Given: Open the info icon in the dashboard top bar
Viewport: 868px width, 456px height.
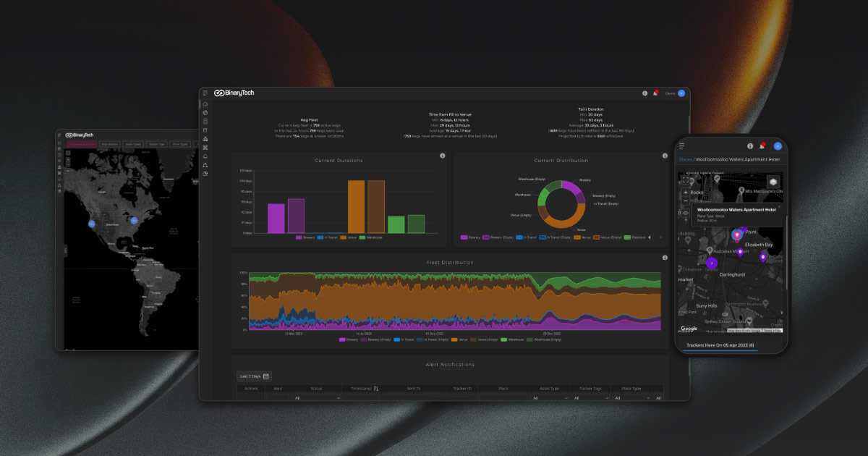Looking at the screenshot, I should (x=645, y=93).
